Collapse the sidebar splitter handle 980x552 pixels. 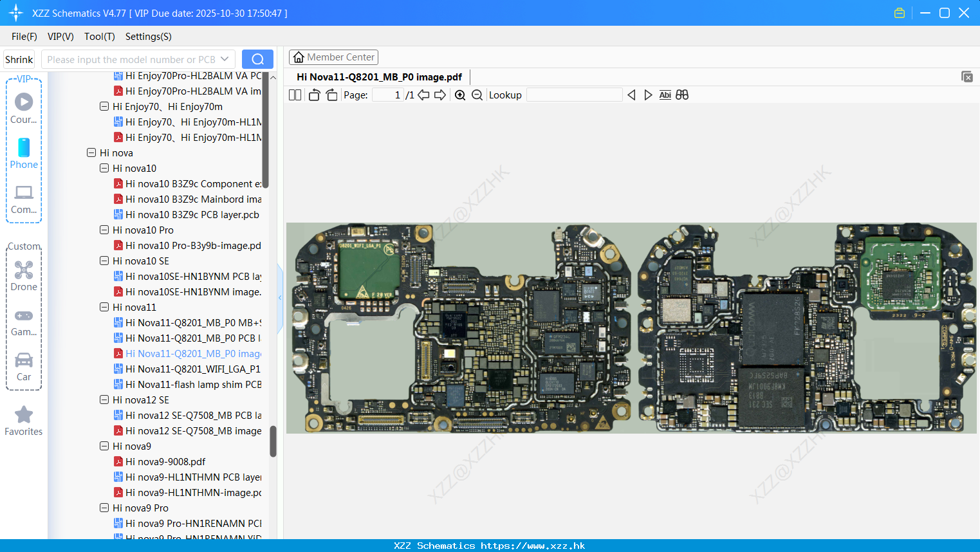(x=280, y=298)
